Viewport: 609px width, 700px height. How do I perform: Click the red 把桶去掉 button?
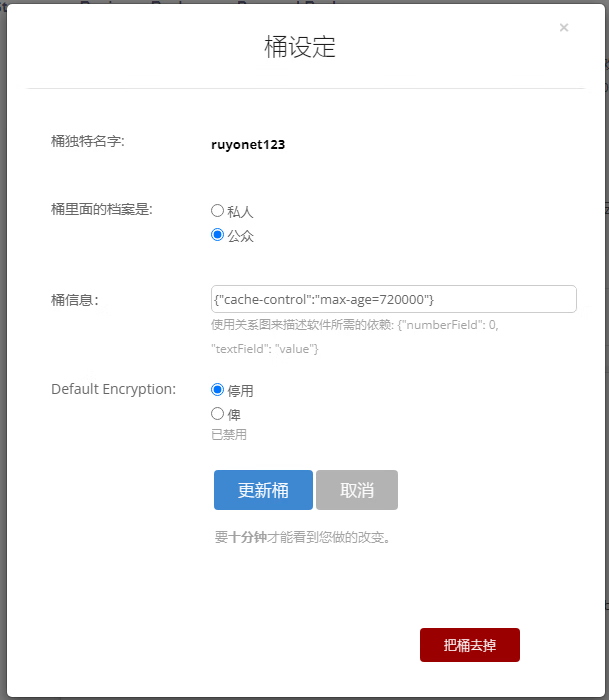tap(469, 645)
